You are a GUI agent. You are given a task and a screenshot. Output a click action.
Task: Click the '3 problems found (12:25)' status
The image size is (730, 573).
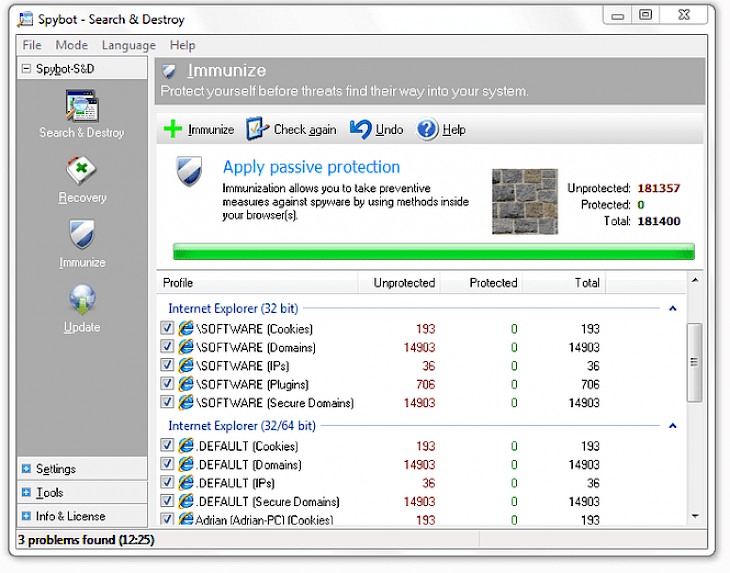coord(86,539)
